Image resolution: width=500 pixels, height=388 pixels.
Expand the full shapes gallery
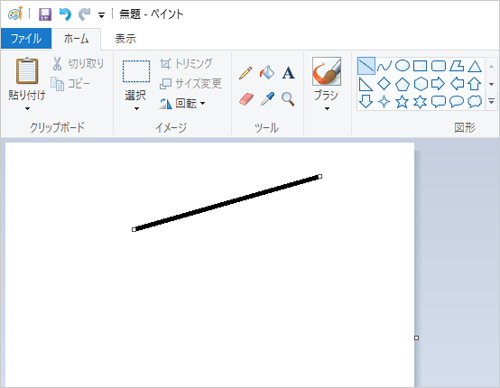[x=491, y=101]
